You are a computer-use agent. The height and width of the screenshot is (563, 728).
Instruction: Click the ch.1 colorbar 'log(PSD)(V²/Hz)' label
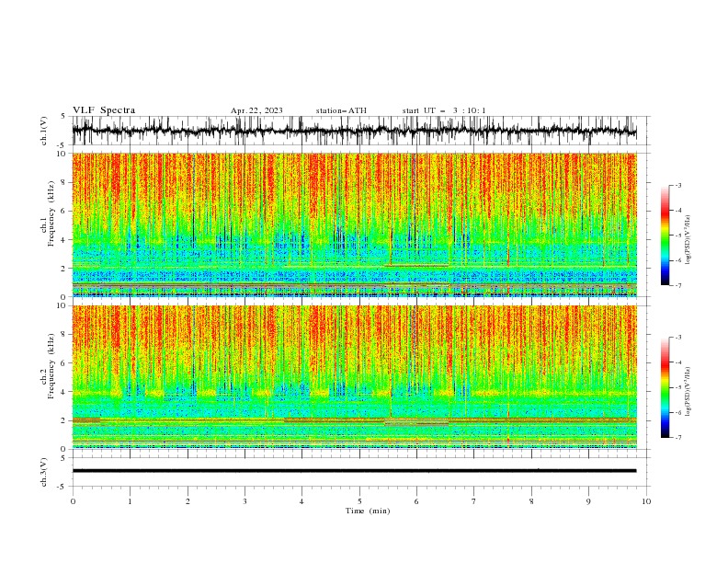tap(688, 240)
